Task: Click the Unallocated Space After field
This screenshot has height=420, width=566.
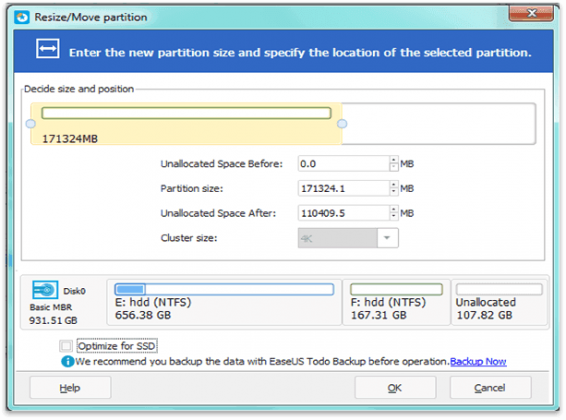Action: pos(344,213)
